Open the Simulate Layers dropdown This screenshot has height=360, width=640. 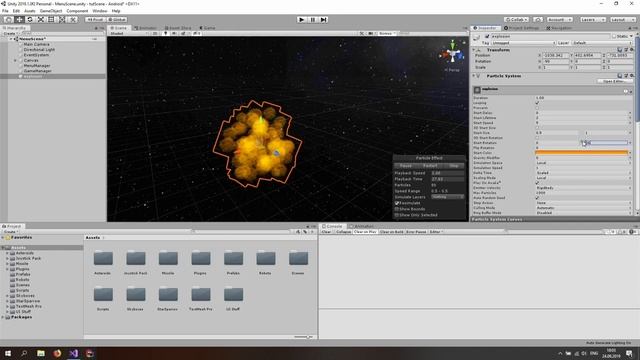click(x=447, y=197)
